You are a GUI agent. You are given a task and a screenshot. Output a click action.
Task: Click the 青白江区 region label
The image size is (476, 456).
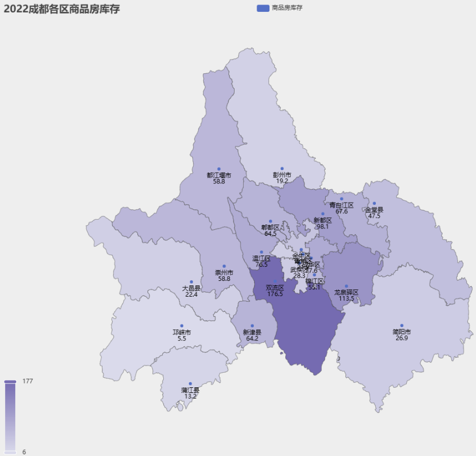[342, 205]
